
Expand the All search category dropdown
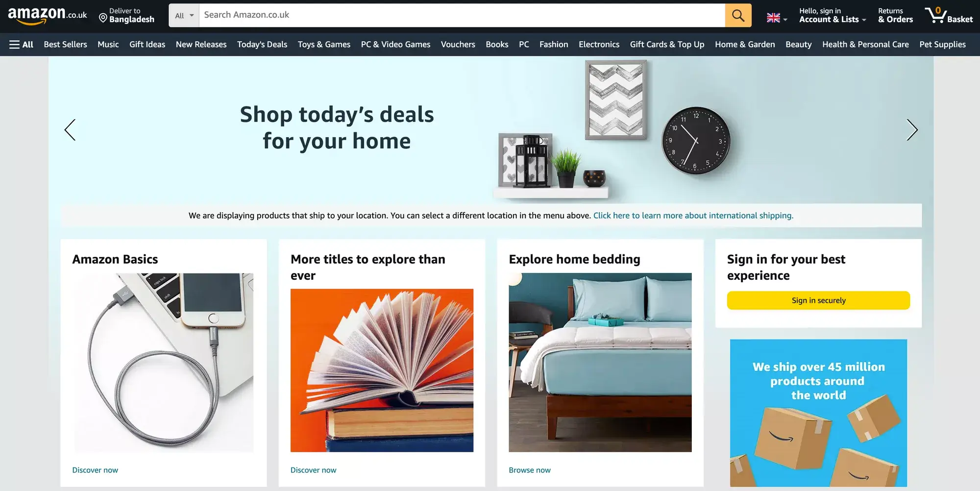point(184,16)
